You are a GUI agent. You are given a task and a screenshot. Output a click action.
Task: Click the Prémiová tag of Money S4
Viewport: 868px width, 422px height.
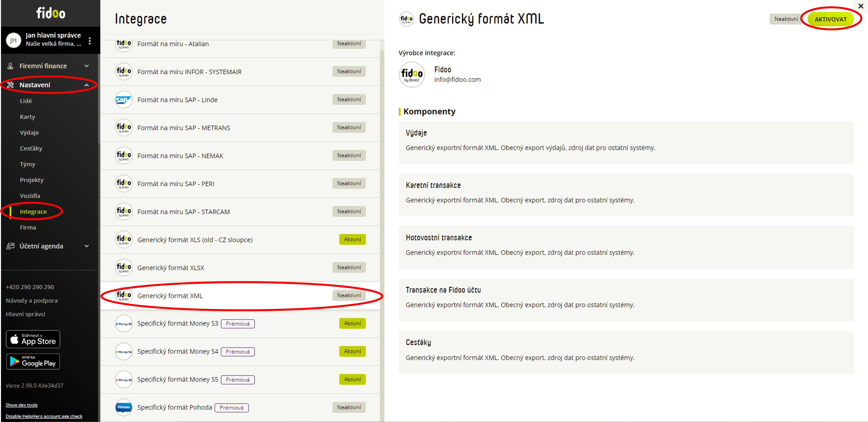[238, 352]
